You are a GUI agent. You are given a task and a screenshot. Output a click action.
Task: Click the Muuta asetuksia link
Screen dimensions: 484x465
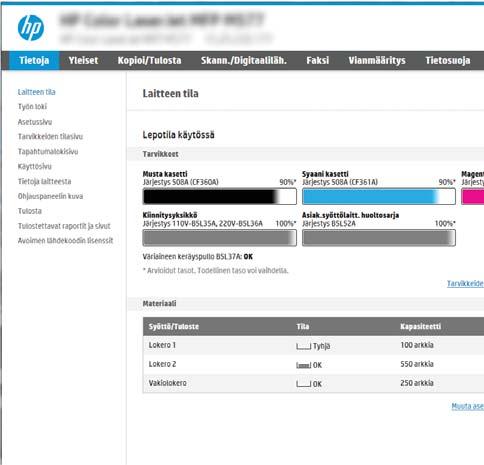click(x=468, y=406)
